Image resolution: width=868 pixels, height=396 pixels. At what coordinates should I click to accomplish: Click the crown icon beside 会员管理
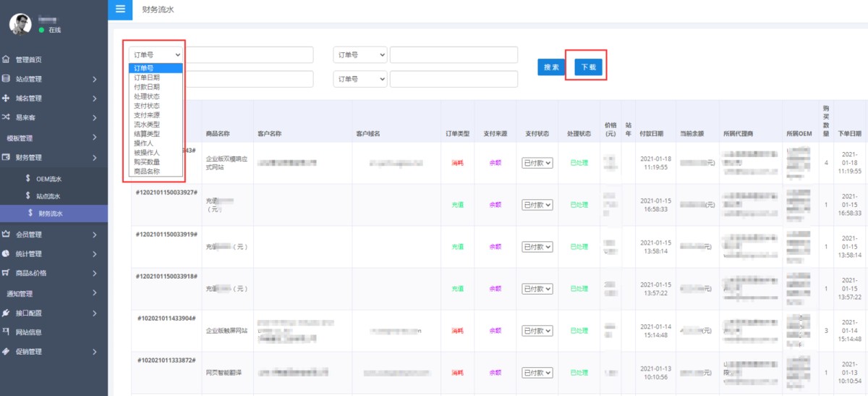[x=7, y=235]
